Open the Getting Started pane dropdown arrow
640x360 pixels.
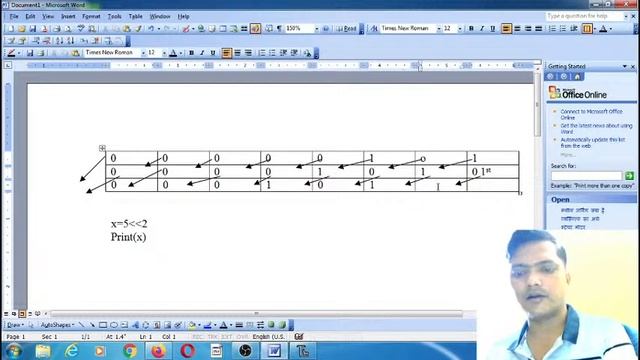[x=624, y=66]
